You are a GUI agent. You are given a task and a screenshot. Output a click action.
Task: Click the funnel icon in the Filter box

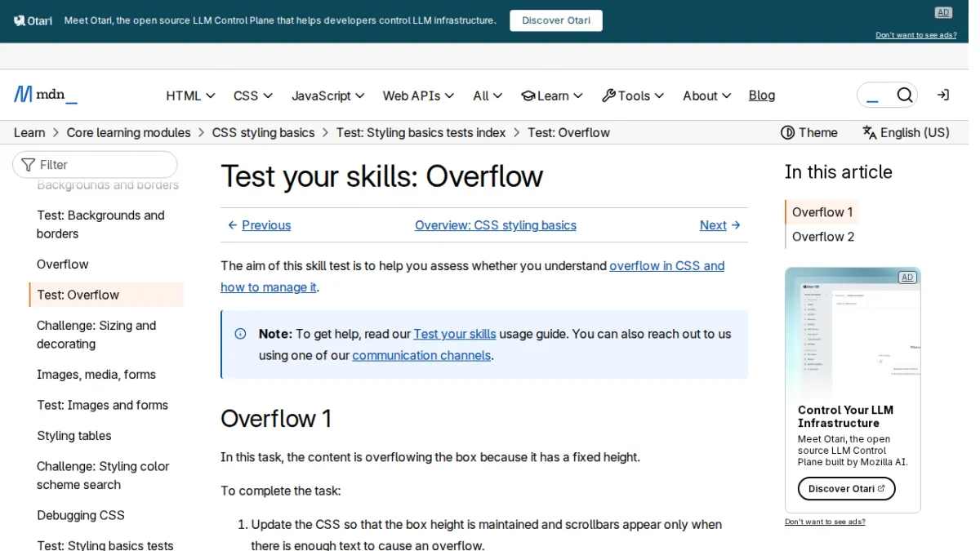[29, 165]
